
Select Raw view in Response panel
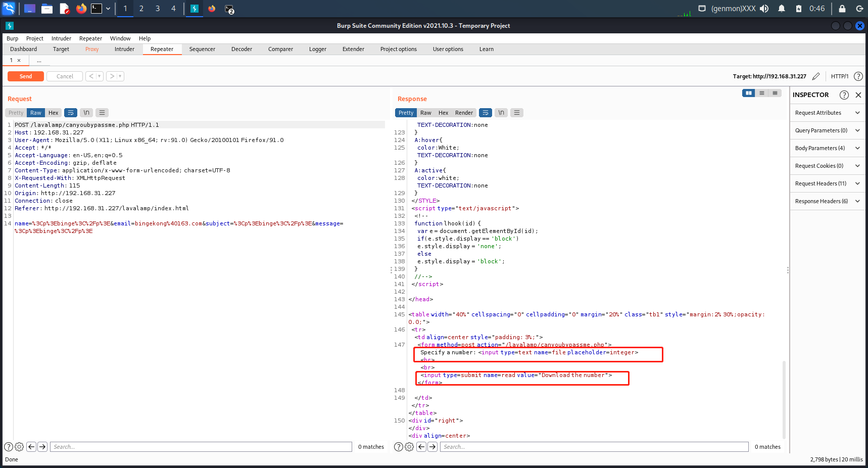pos(426,113)
